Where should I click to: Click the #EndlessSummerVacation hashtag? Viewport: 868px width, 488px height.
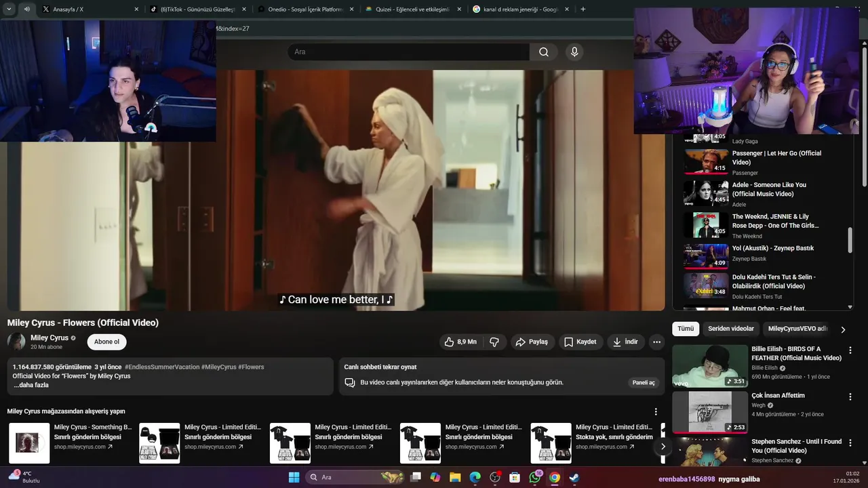tap(162, 367)
